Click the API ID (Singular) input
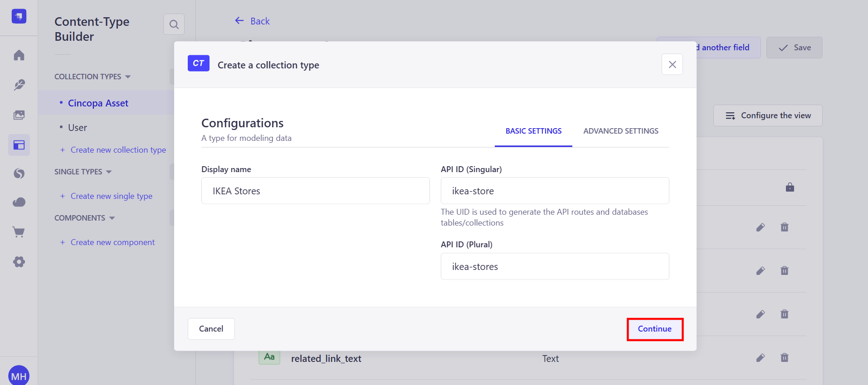 [555, 191]
